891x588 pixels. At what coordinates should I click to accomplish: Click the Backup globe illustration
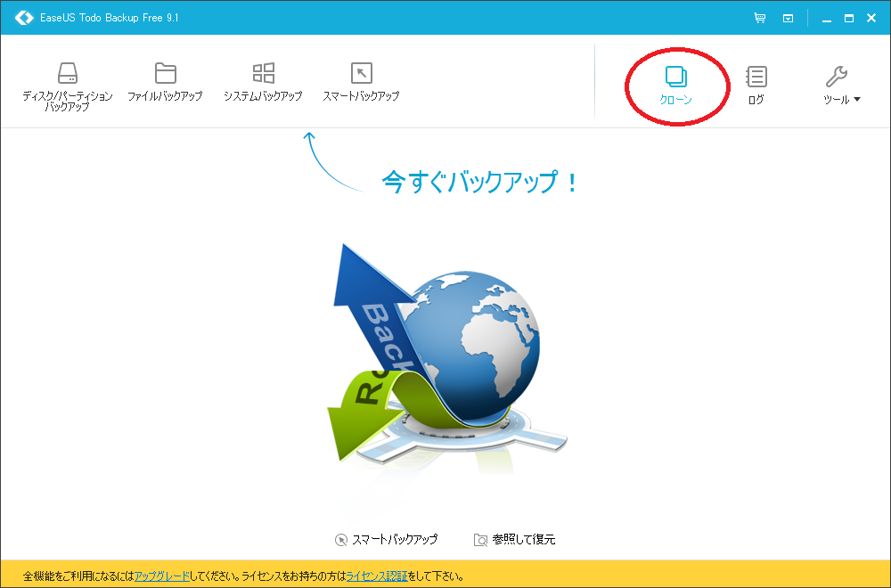click(447, 358)
